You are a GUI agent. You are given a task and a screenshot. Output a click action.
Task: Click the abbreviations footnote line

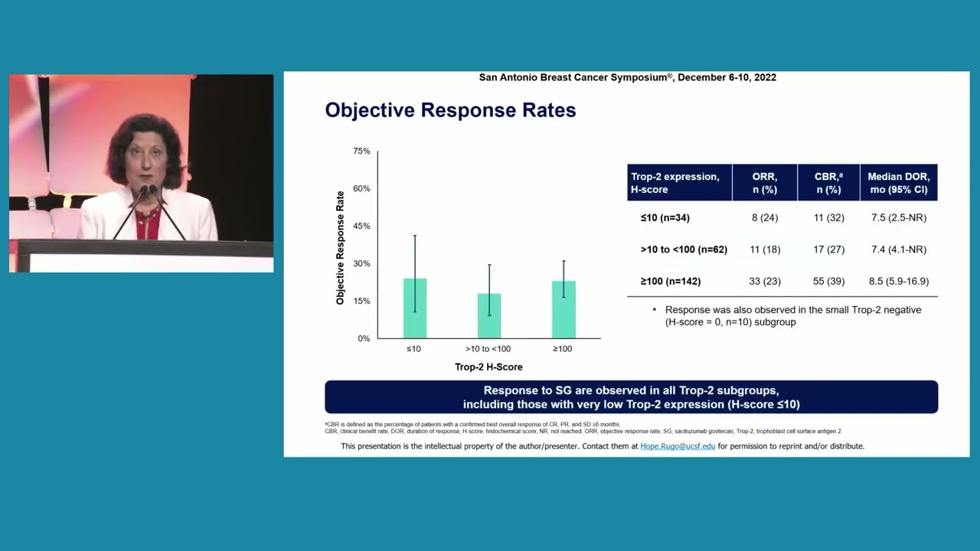[583, 432]
